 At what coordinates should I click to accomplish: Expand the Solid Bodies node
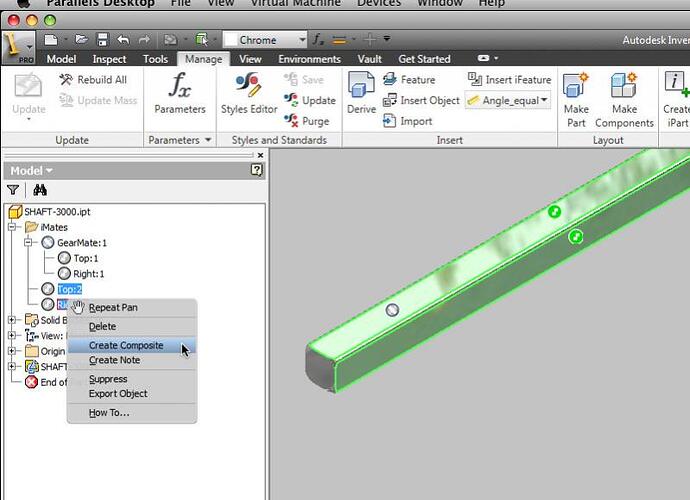tap(12, 320)
